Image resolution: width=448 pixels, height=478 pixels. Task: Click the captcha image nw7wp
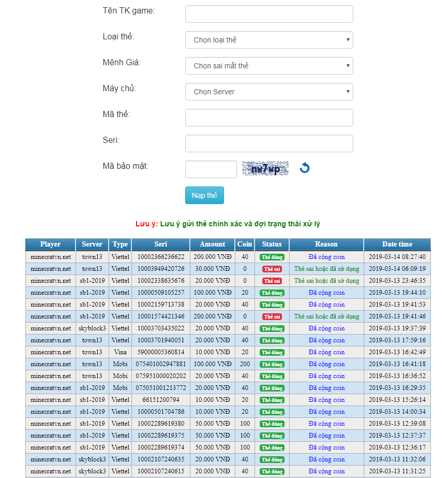tap(265, 169)
